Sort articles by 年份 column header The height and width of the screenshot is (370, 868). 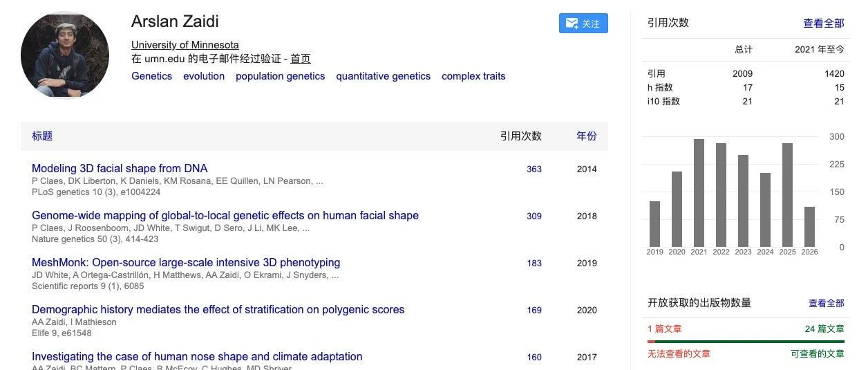(x=587, y=136)
